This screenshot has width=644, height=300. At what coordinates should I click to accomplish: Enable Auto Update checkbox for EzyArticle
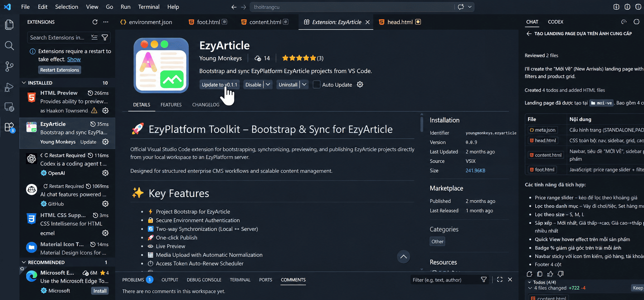click(x=316, y=84)
